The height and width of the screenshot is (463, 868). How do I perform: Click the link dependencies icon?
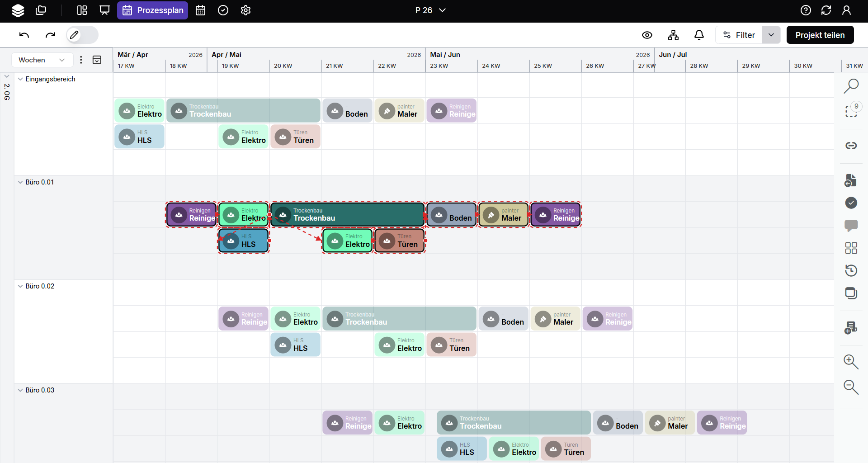(851, 146)
